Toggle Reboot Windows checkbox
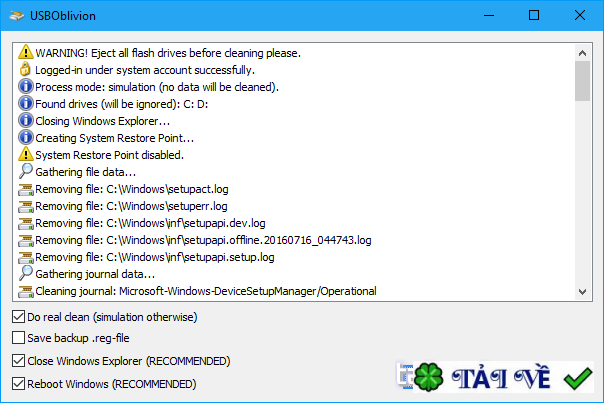Viewport: 604px width, 403px height. pyautogui.click(x=18, y=384)
